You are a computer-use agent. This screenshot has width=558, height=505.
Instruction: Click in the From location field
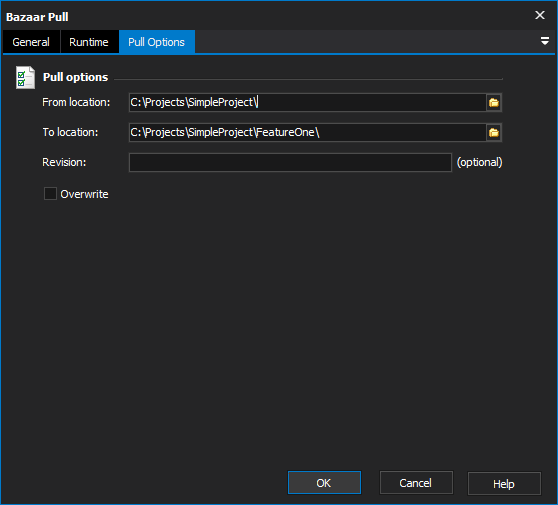[x=307, y=102]
